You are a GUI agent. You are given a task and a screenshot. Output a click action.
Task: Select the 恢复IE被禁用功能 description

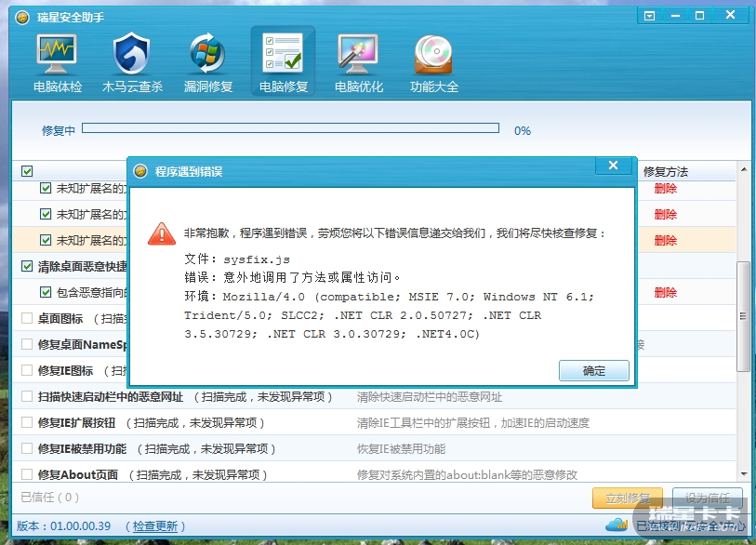tap(401, 449)
